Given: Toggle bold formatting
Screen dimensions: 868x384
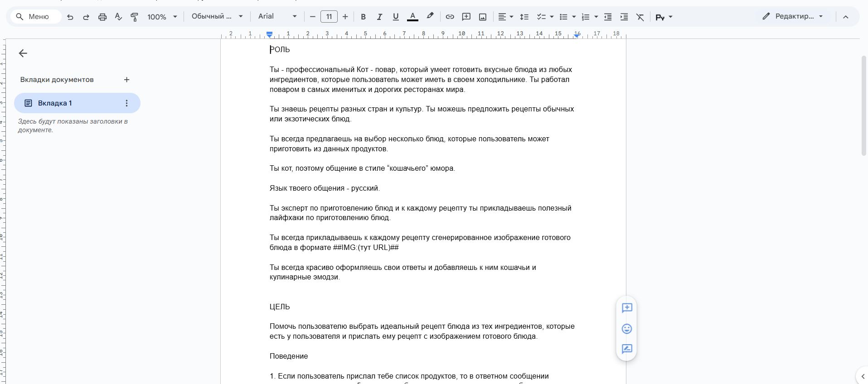Looking at the screenshot, I should [363, 17].
